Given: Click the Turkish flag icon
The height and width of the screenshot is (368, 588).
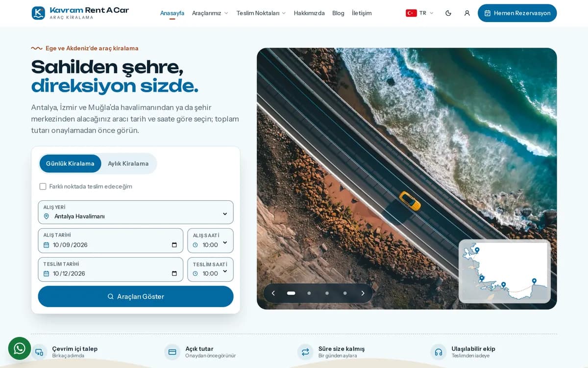Looking at the screenshot, I should click(411, 13).
